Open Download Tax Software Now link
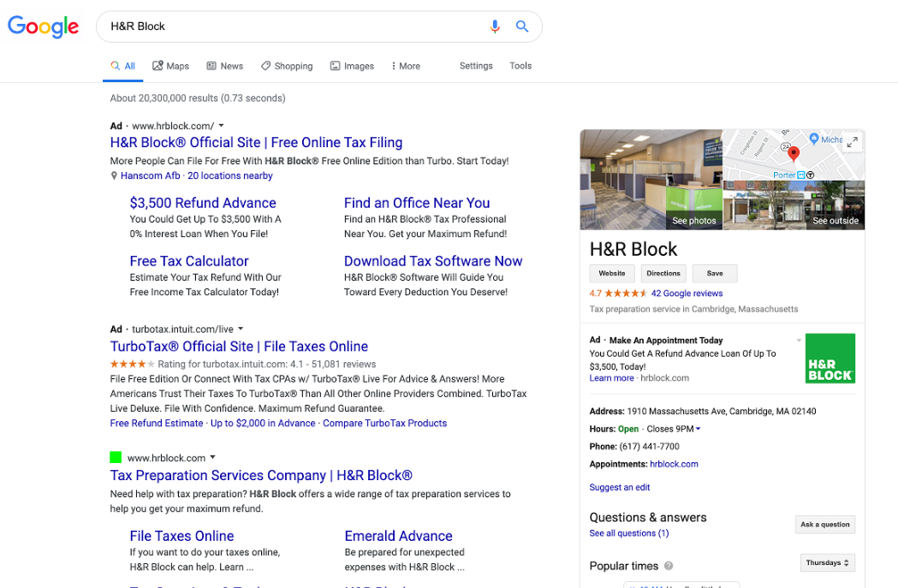The image size is (898, 588). tap(433, 261)
